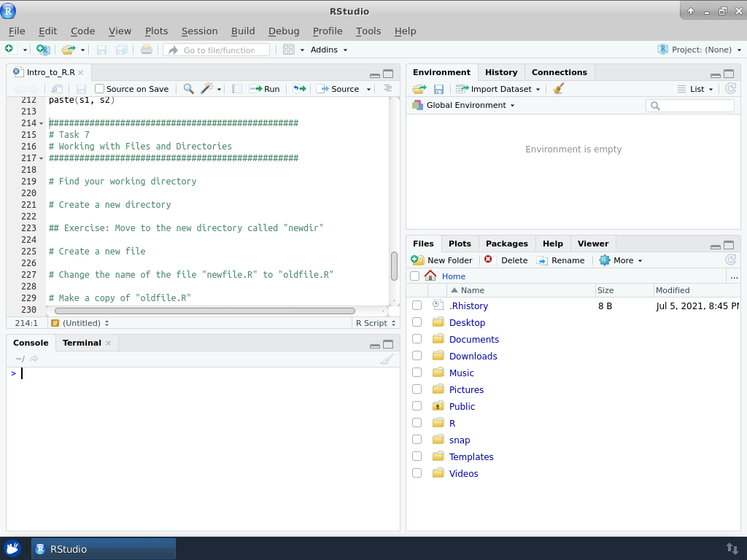Check the box next to Documents folder

[417, 339]
